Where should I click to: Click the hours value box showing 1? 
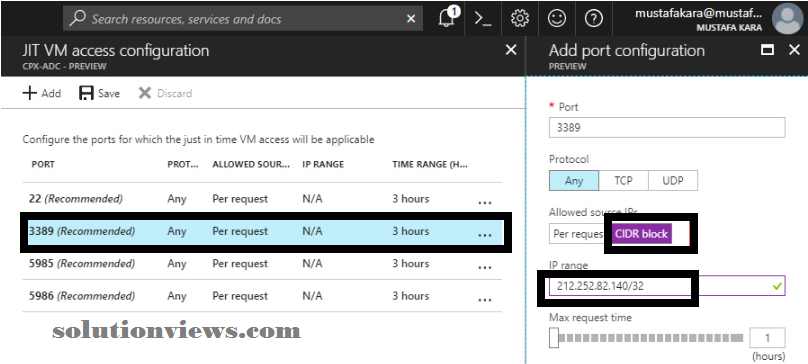coord(767,338)
